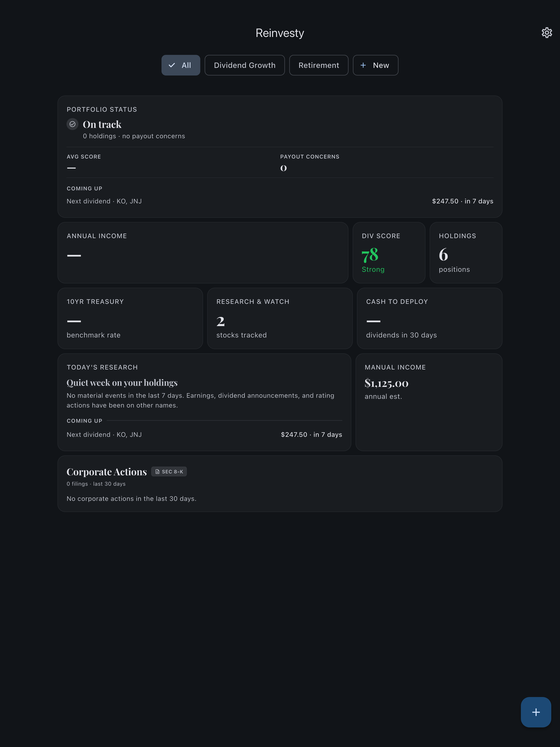
Task: Click the 'annual est.' caption
Action: (383, 397)
